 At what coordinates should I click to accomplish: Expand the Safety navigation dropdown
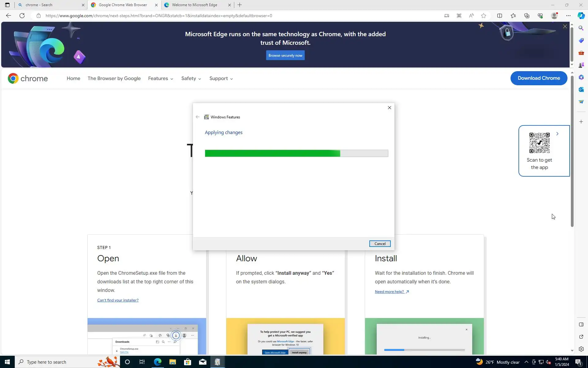[x=191, y=79]
